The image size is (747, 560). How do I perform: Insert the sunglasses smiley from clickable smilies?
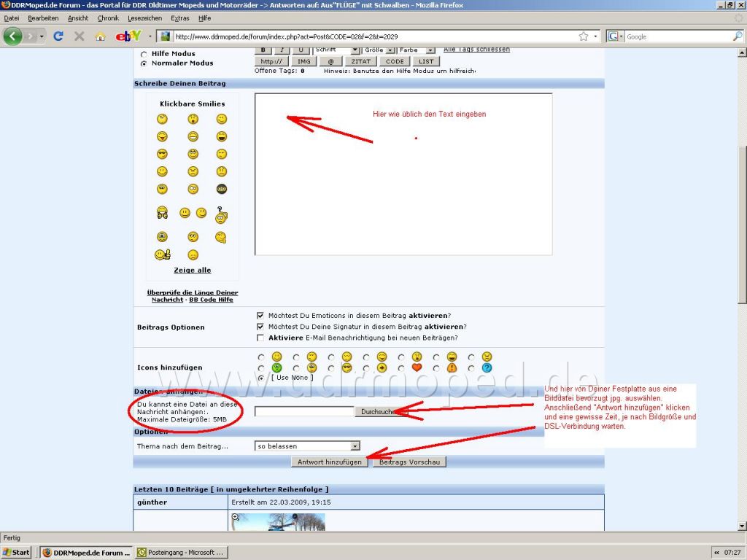[x=162, y=154]
